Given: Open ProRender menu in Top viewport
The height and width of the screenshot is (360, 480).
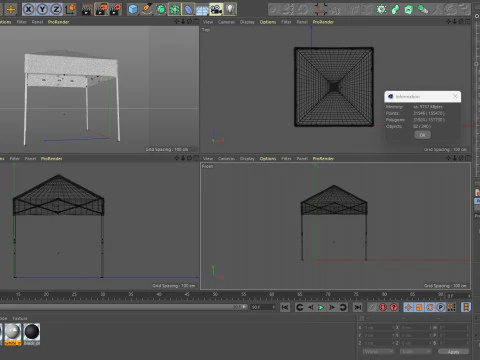Looking at the screenshot, I should [323, 22].
